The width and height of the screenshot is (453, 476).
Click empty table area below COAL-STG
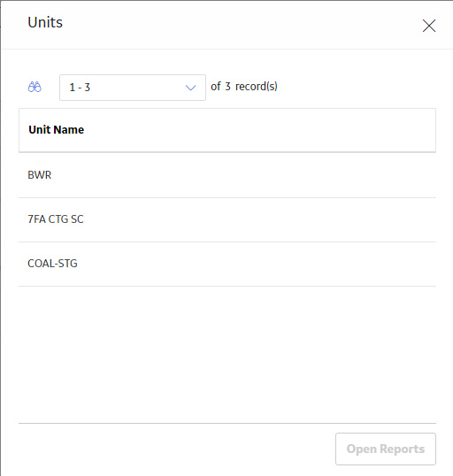tap(227, 354)
